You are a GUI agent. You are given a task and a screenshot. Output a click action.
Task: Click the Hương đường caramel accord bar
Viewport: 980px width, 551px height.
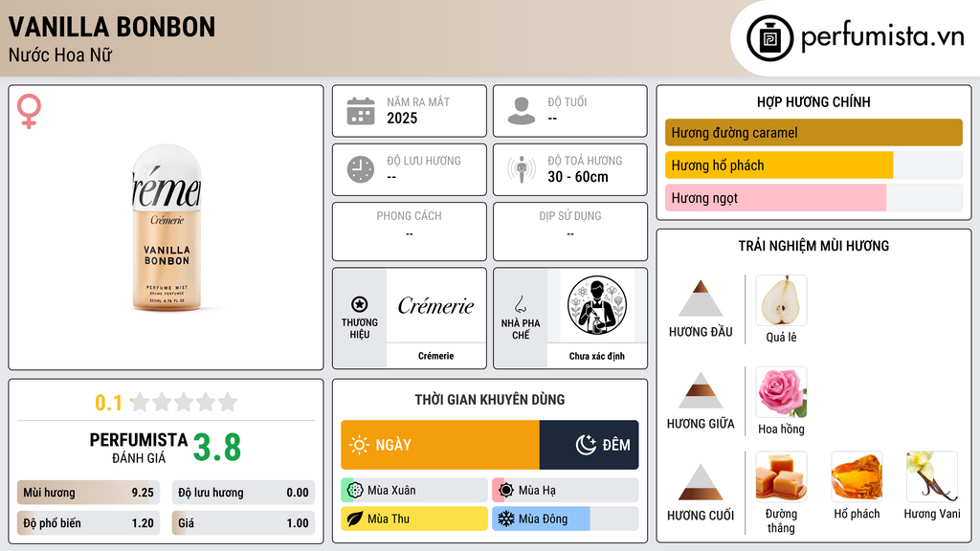click(813, 132)
